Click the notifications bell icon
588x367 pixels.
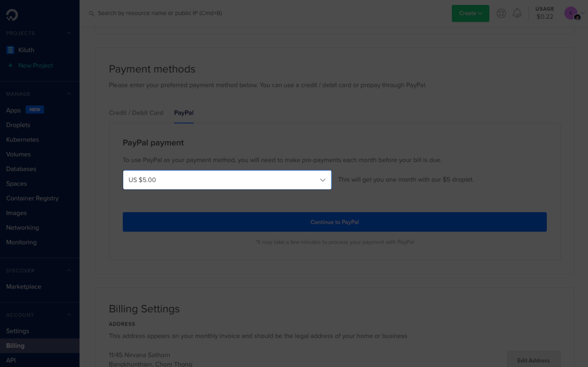[517, 13]
